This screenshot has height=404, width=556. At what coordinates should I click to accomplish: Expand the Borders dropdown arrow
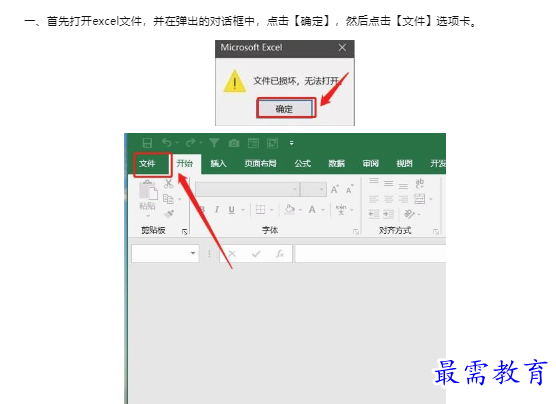pyautogui.click(x=272, y=210)
